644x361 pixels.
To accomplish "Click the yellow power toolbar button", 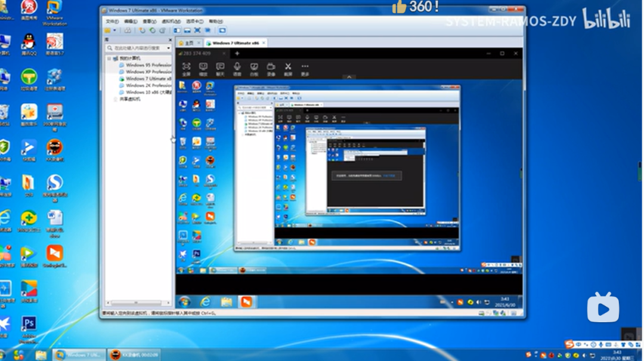I will tap(107, 30).
